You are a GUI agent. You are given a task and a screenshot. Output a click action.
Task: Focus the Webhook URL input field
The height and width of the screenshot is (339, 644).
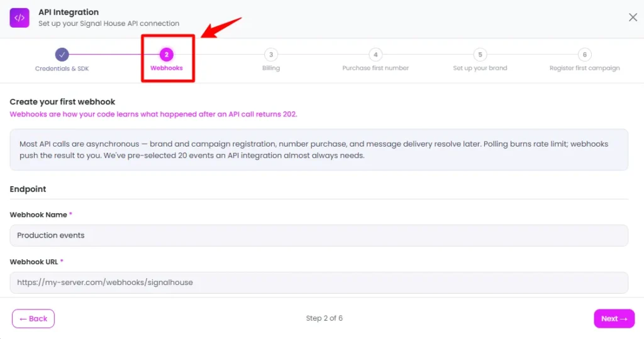(x=319, y=282)
